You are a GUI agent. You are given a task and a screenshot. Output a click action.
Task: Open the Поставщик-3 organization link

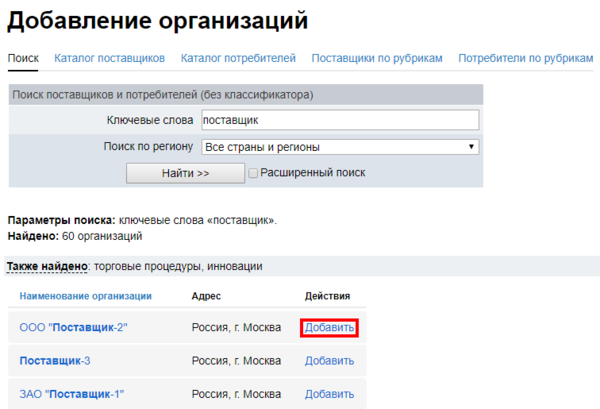[x=55, y=361]
